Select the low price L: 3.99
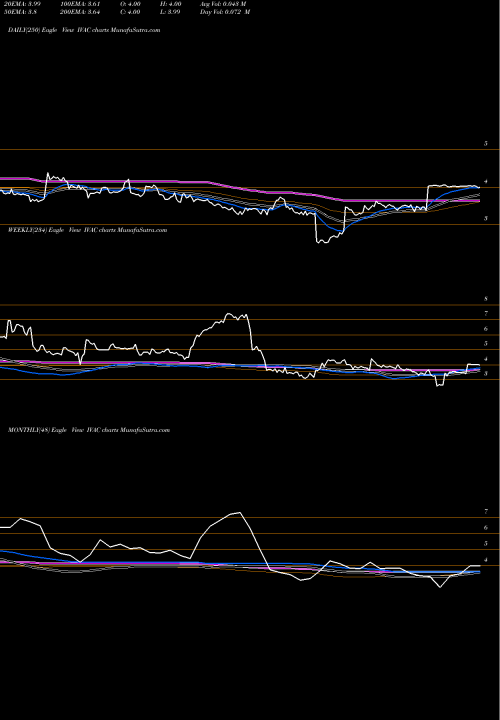This screenshot has height=720, width=500. (170, 12)
